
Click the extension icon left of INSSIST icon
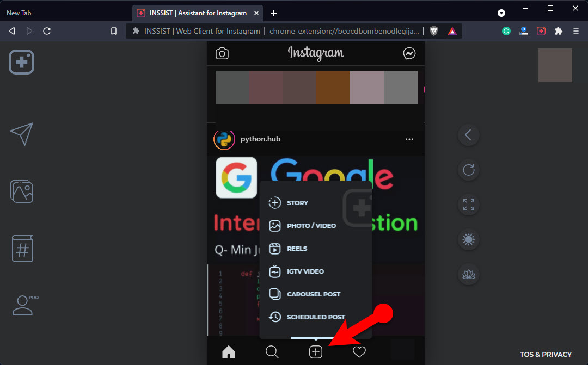click(524, 31)
